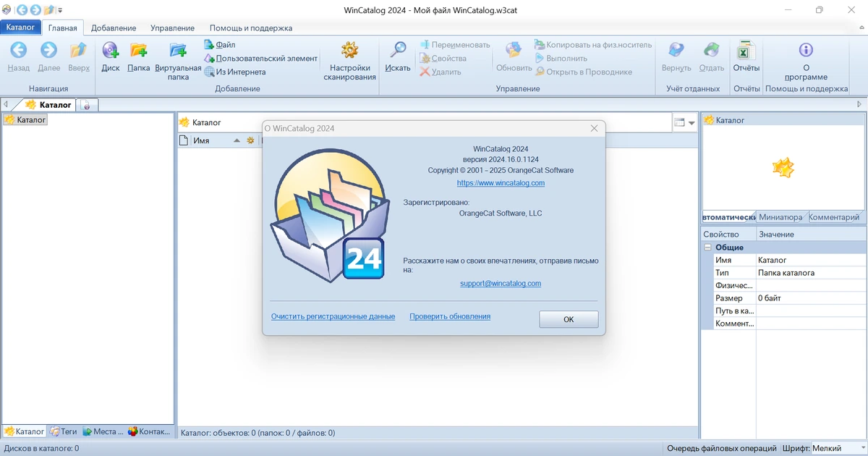The height and width of the screenshot is (456, 868).
Task: Click the star column header icon in file list
Action: (250, 140)
